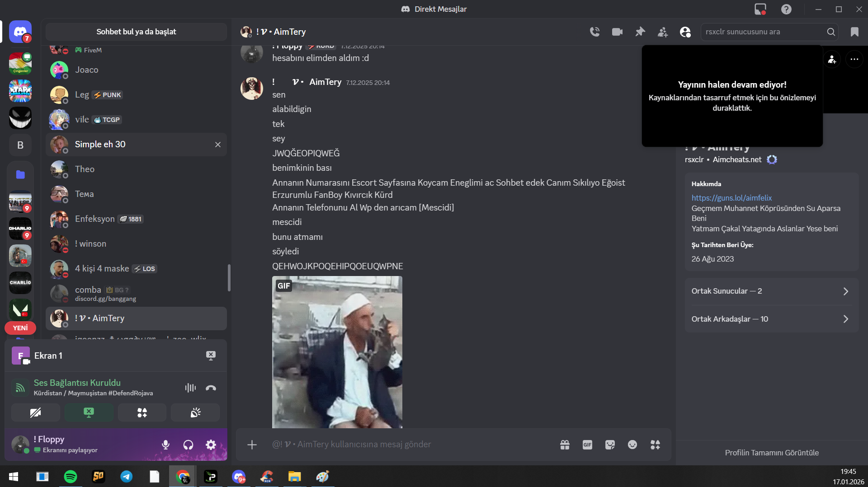Click the plus attachment button

252,445
